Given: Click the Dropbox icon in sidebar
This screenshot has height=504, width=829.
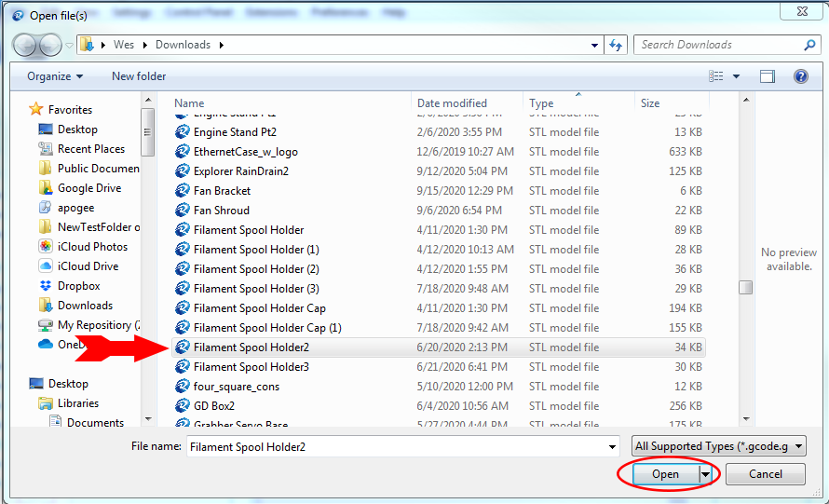Looking at the screenshot, I should 46,286.
